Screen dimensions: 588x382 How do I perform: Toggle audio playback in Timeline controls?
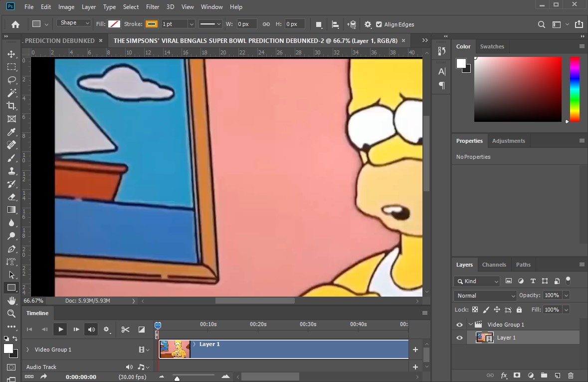coord(91,330)
